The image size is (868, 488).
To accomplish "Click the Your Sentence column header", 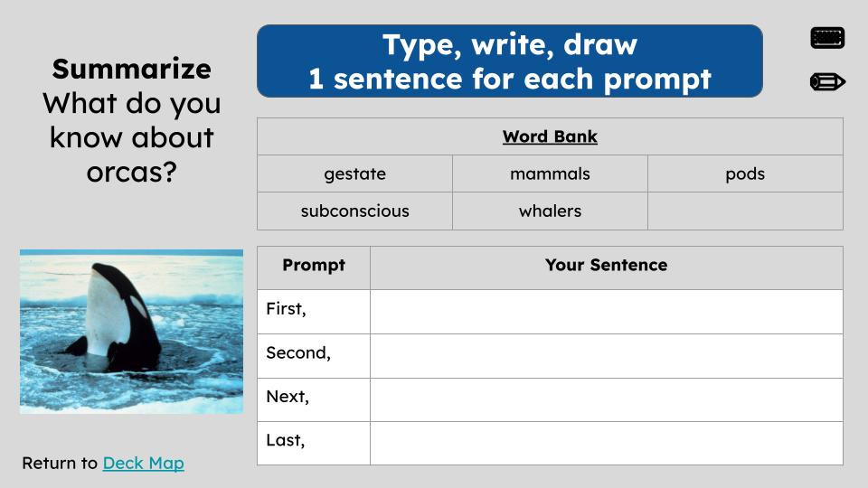I will (606, 266).
